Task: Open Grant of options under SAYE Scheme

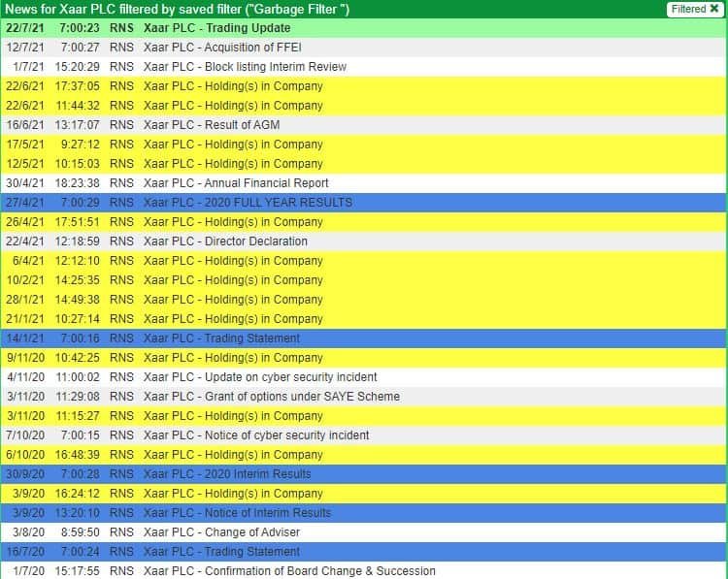Action: [364, 397]
